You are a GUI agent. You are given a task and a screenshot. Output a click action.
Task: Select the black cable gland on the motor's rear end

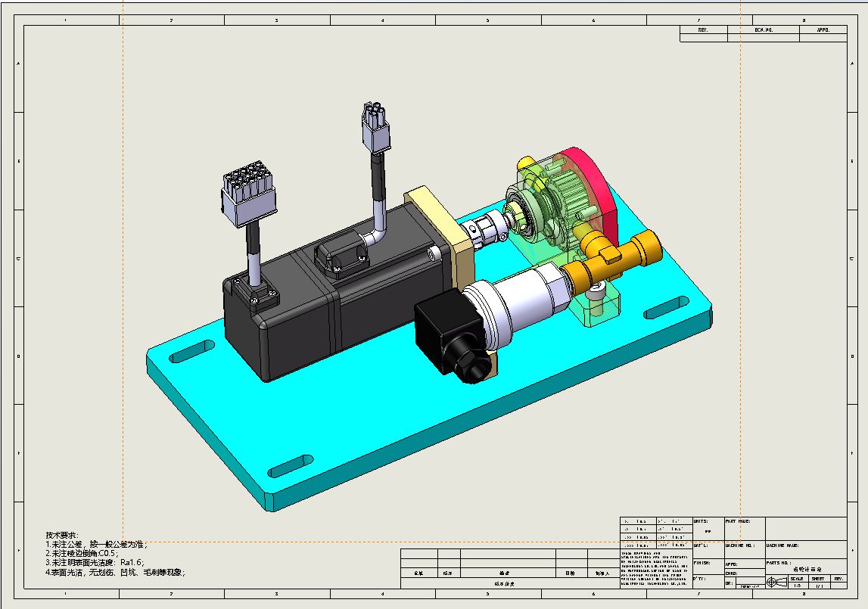pyautogui.click(x=254, y=292)
